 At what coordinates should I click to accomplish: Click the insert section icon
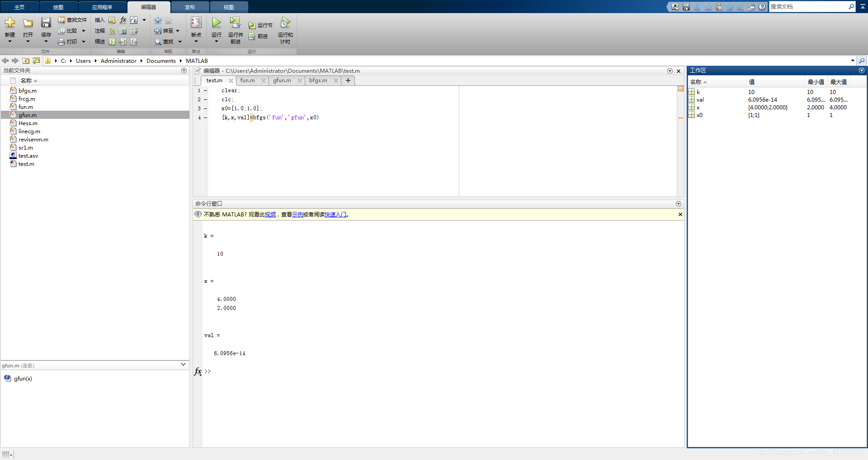point(112,20)
